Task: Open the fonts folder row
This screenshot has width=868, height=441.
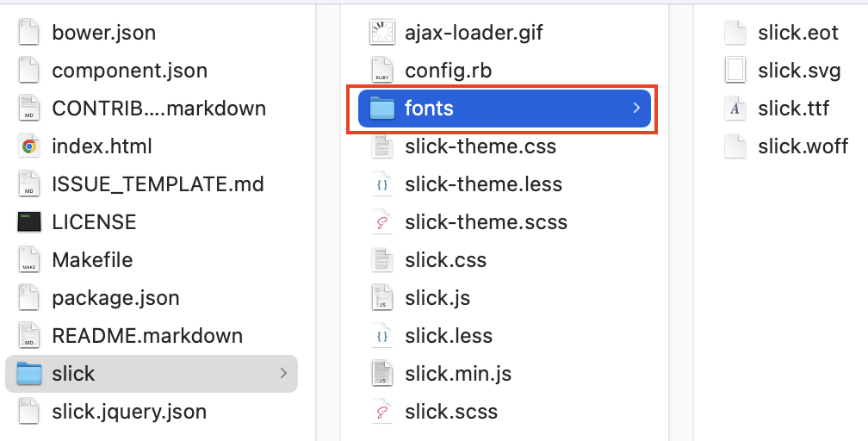Action: (x=505, y=108)
